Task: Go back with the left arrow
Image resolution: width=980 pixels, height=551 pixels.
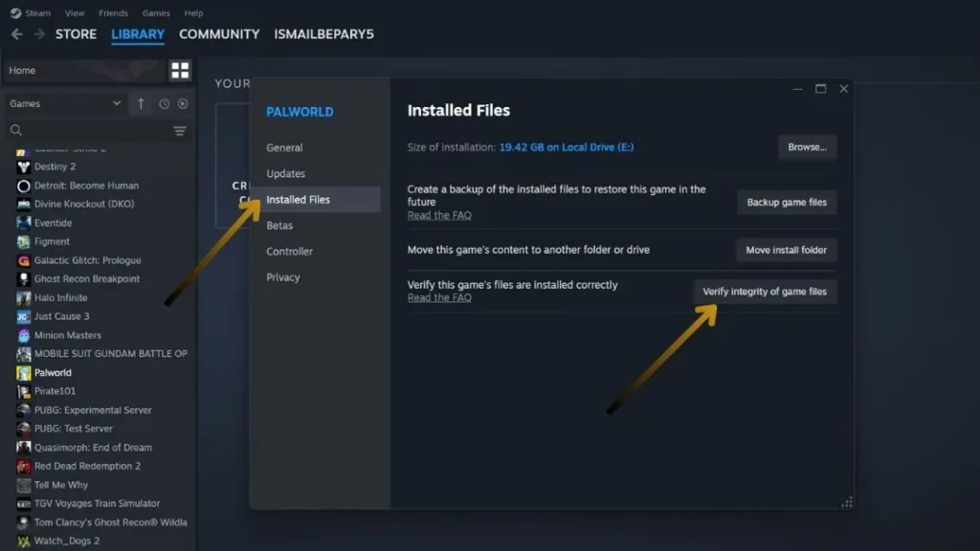Action: pyautogui.click(x=17, y=33)
